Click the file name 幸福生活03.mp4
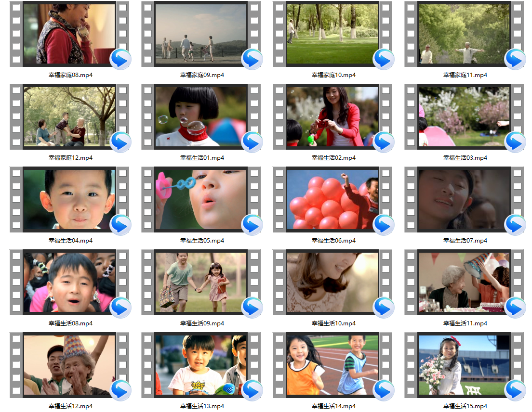This screenshot has height=412, width=532. pos(465,157)
